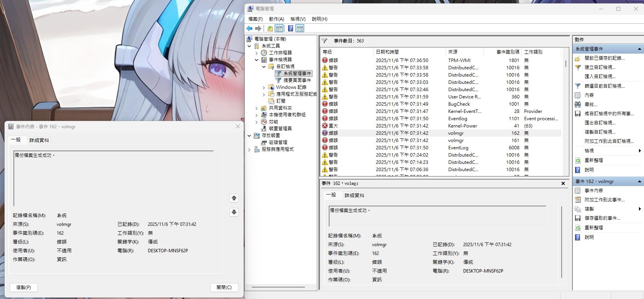Click previous-event up arrow button

(x=234, y=198)
